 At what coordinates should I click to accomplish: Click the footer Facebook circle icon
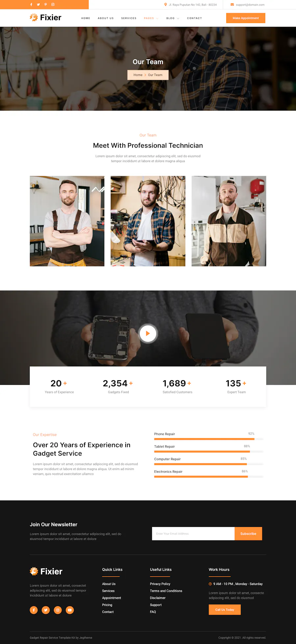point(34,610)
